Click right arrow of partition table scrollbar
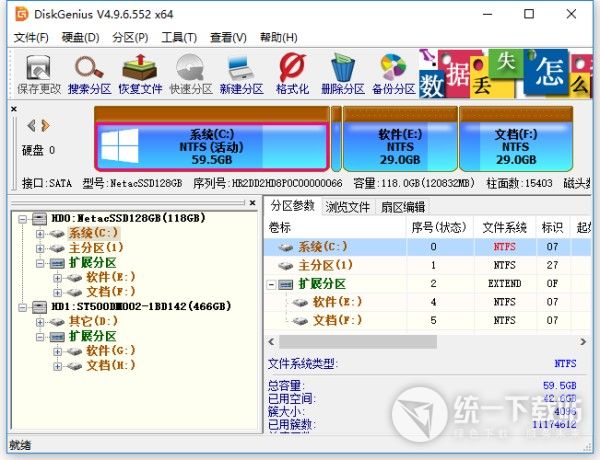 tap(583, 341)
